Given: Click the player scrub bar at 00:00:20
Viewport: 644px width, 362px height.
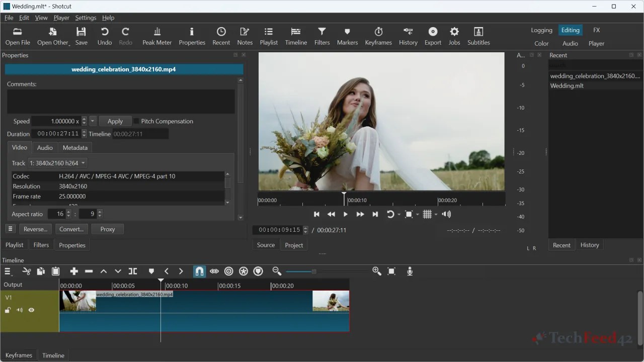Looking at the screenshot, I should click(x=438, y=200).
